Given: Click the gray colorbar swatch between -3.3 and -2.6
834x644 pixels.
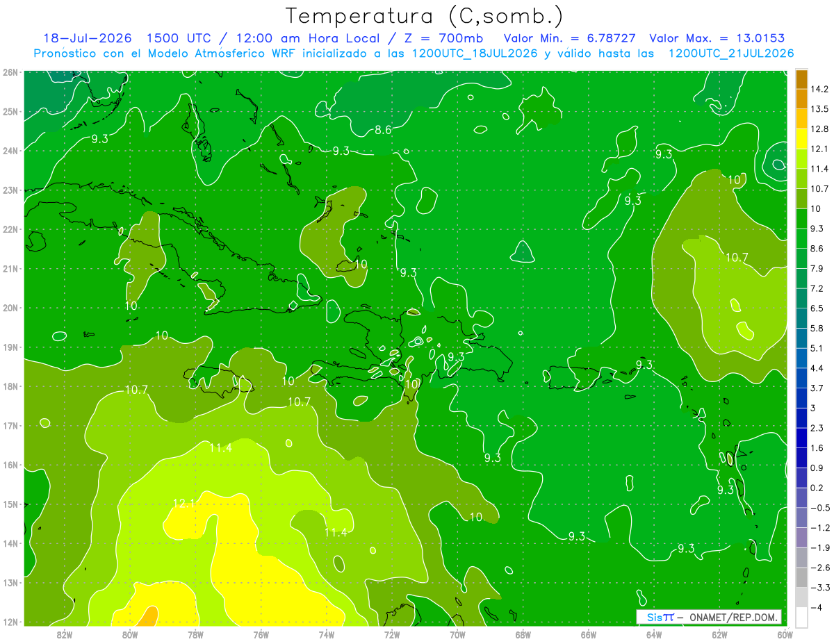Looking at the screenshot, I should [801, 577].
